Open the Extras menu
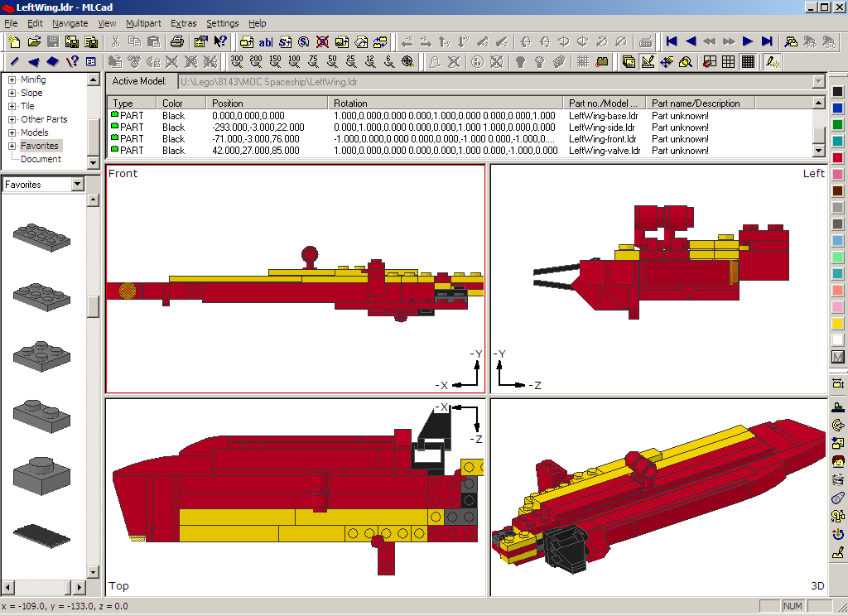The width and height of the screenshot is (848, 616). tap(183, 23)
